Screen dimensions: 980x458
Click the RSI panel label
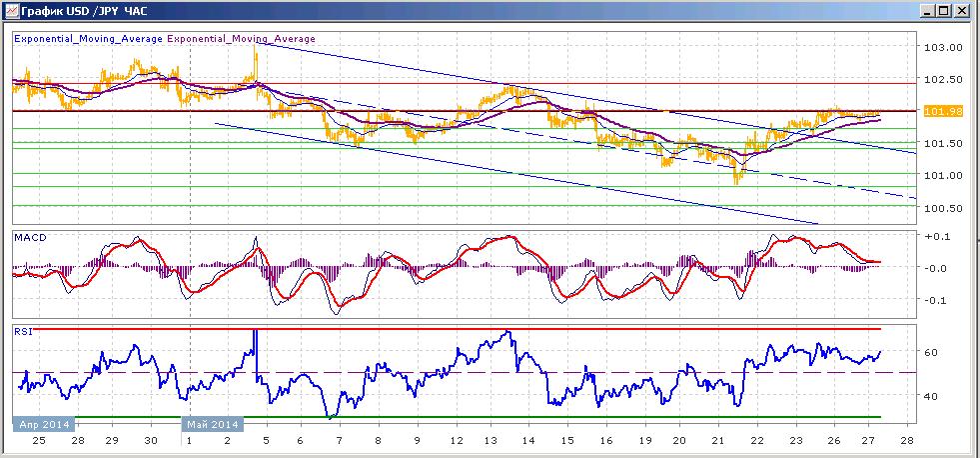coord(23,330)
